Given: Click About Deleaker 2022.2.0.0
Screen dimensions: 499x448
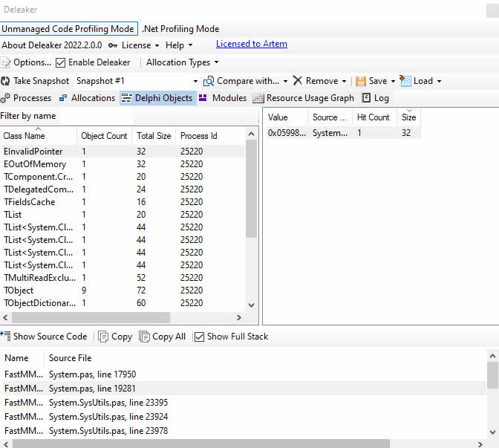Looking at the screenshot, I should [51, 45].
